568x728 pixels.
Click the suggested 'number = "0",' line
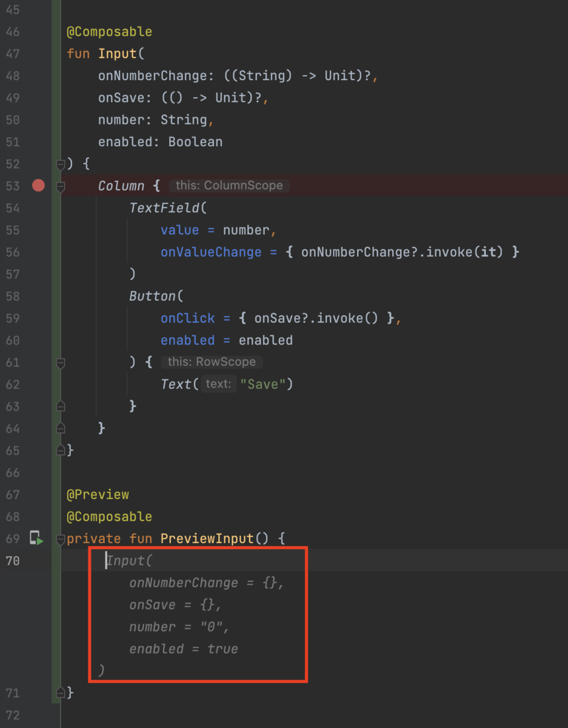point(179,627)
